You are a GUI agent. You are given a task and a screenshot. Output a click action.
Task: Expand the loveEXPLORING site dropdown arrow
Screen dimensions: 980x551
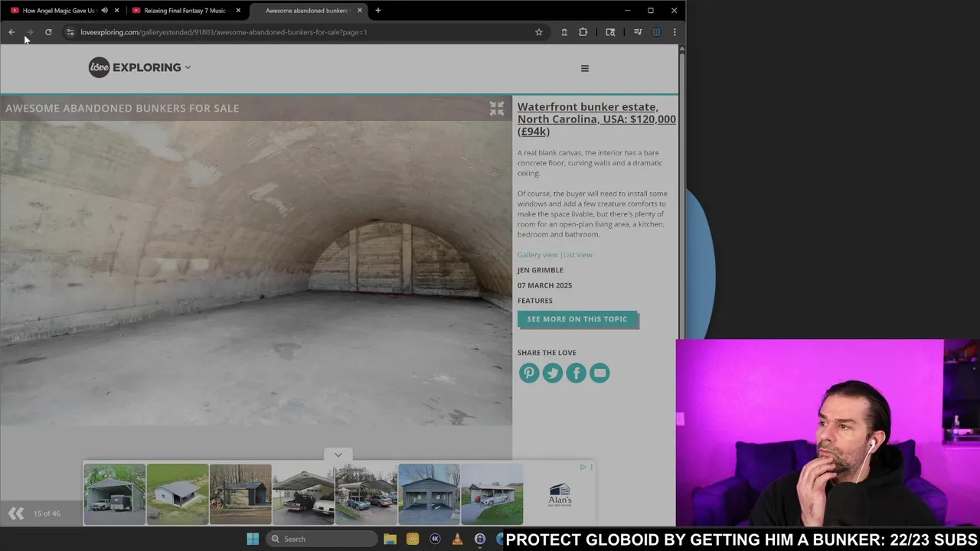pyautogui.click(x=188, y=67)
